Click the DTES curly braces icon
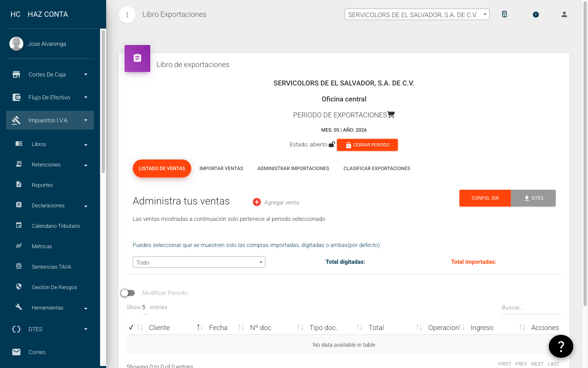Image resolution: width=588 pixels, height=368 pixels. tap(16, 329)
